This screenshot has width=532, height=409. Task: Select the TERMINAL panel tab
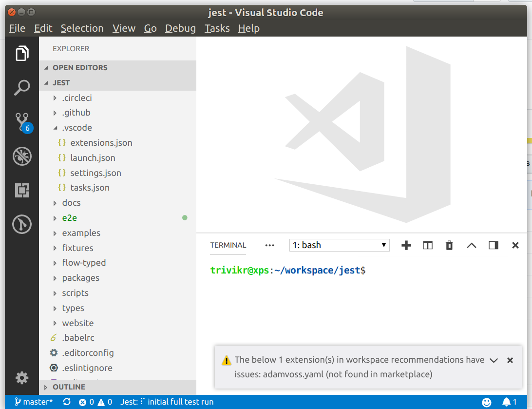coord(228,245)
